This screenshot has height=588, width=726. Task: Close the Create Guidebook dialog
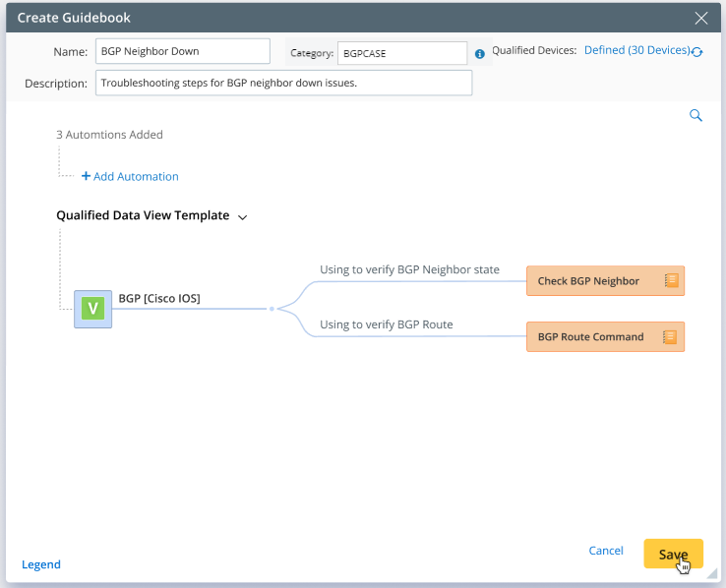[x=701, y=18]
